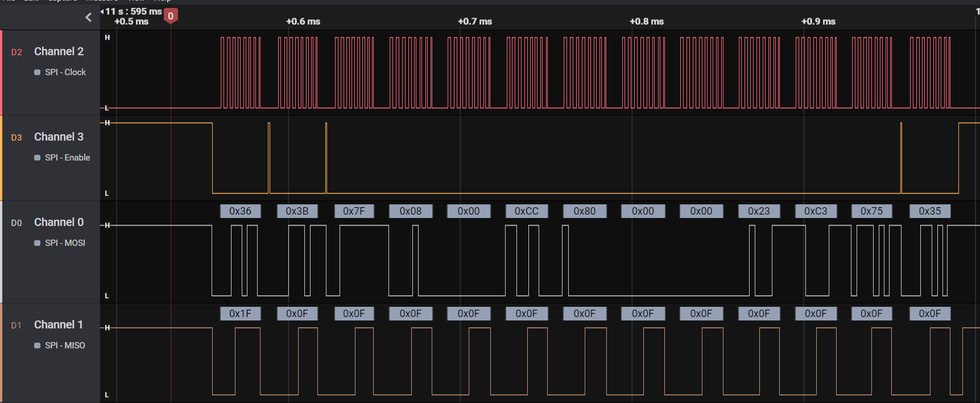
Task: Click the SPI - Clock analyzer label
Action: click(65, 72)
